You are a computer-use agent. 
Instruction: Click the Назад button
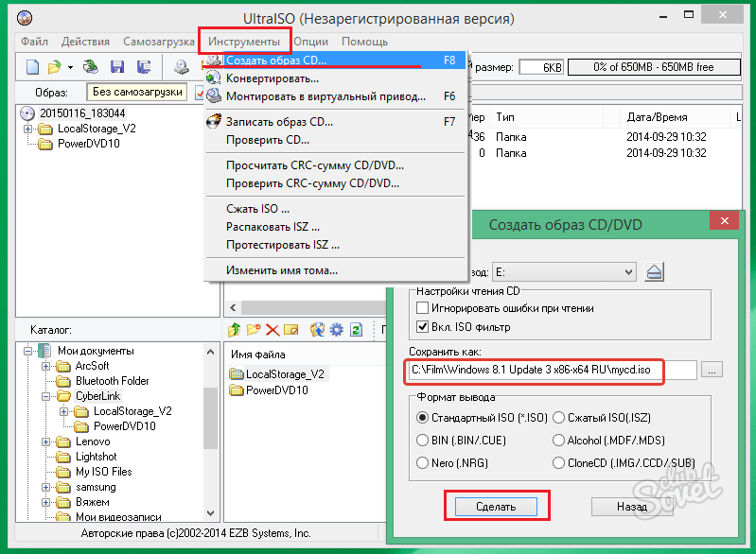click(x=632, y=507)
